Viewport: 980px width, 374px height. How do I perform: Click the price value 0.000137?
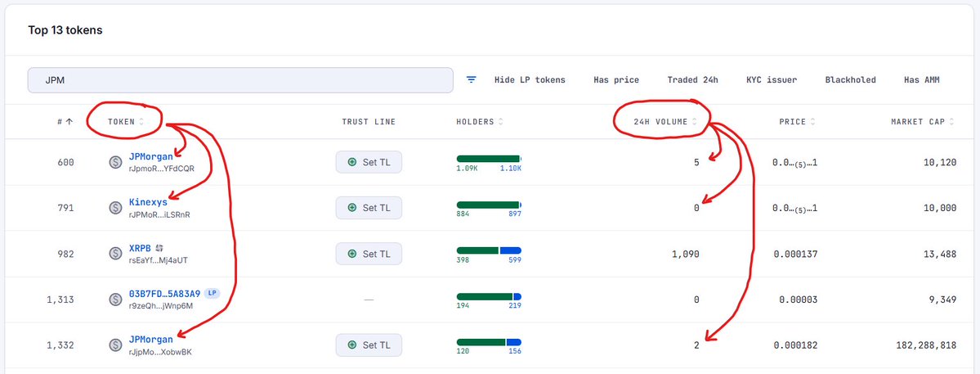[795, 254]
